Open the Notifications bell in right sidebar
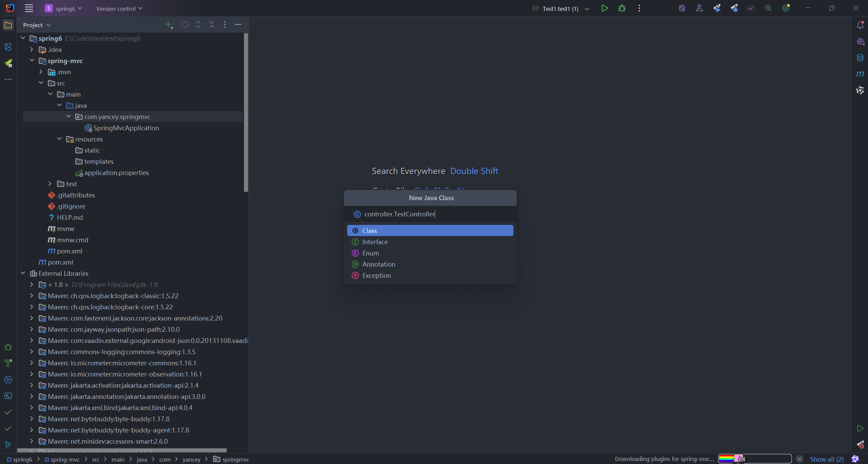Image resolution: width=868 pixels, height=464 pixels. [x=860, y=25]
